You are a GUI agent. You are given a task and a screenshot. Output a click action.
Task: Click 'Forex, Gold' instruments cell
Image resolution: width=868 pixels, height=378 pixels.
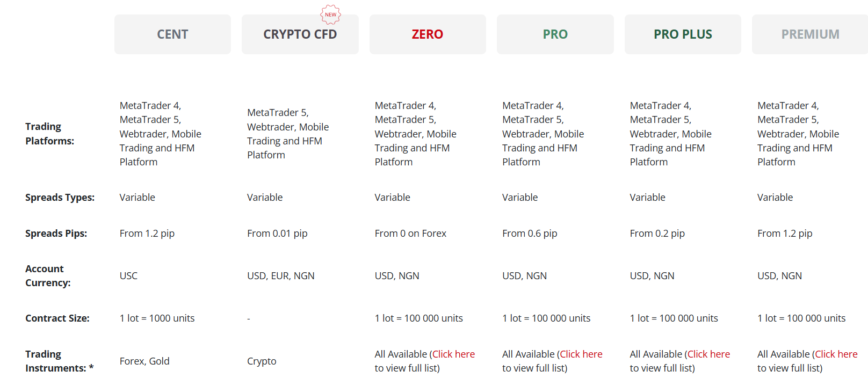pos(144,361)
